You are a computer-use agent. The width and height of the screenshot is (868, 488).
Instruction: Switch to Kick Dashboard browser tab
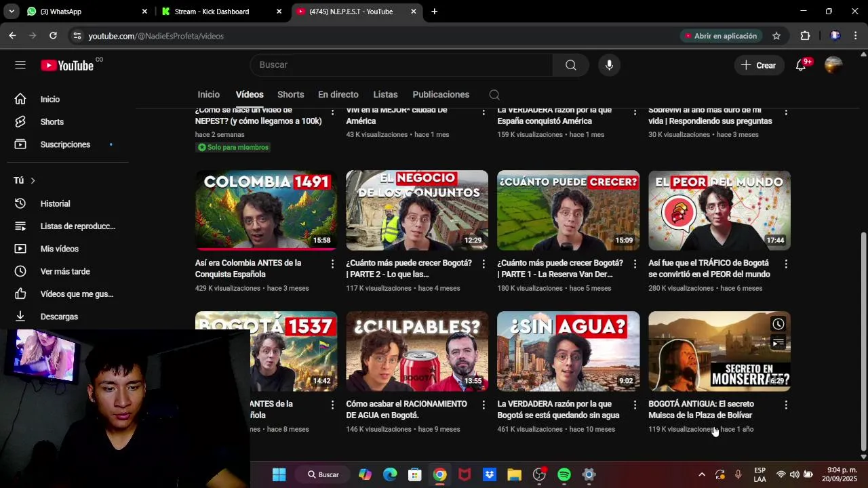point(220,12)
